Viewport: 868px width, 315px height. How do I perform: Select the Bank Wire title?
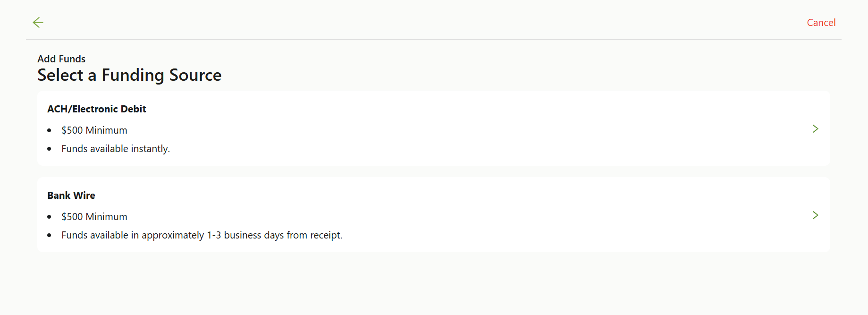click(x=71, y=196)
